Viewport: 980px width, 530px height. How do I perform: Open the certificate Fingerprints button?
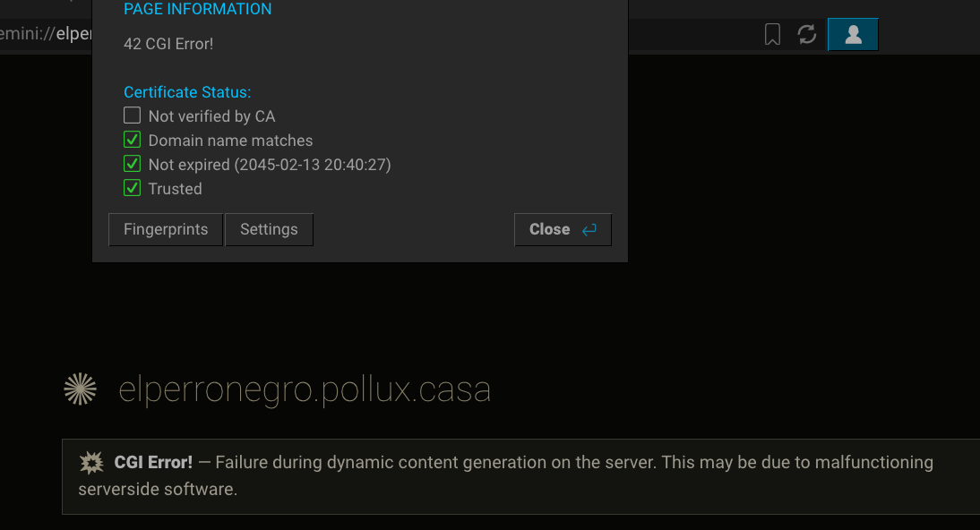click(166, 229)
